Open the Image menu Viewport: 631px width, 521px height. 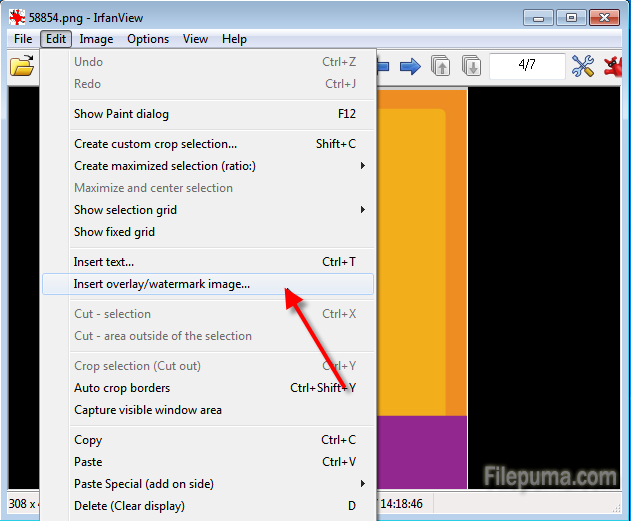tap(96, 39)
